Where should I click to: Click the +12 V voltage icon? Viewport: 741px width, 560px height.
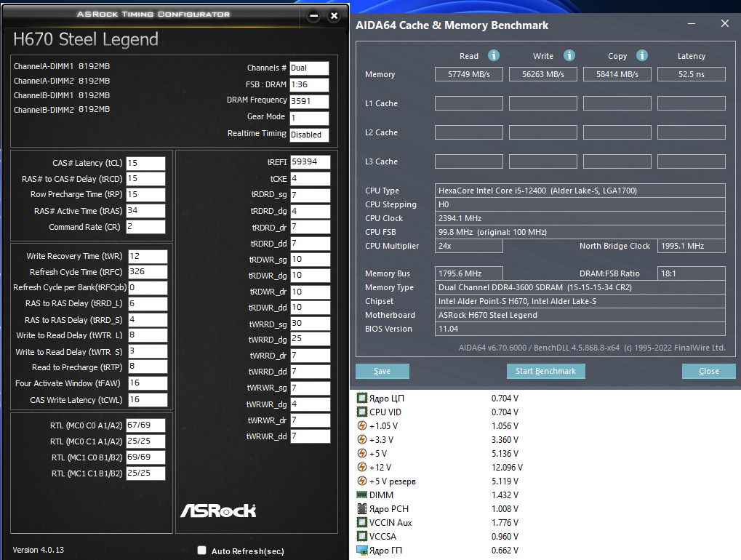tap(362, 467)
